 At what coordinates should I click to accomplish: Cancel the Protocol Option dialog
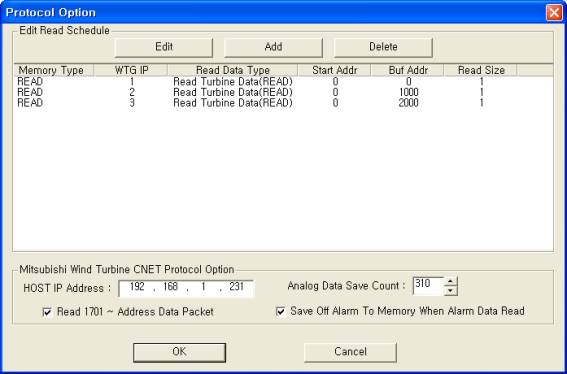350,352
